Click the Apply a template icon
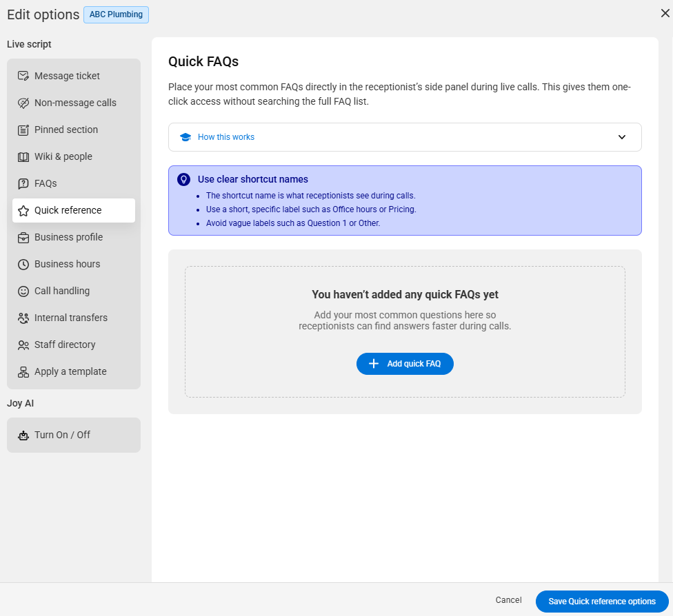 click(23, 372)
